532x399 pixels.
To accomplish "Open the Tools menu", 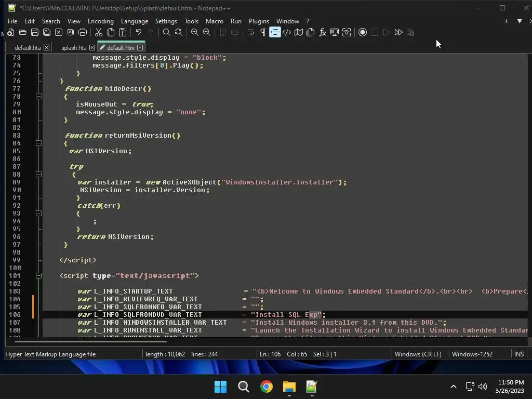I will [191, 21].
